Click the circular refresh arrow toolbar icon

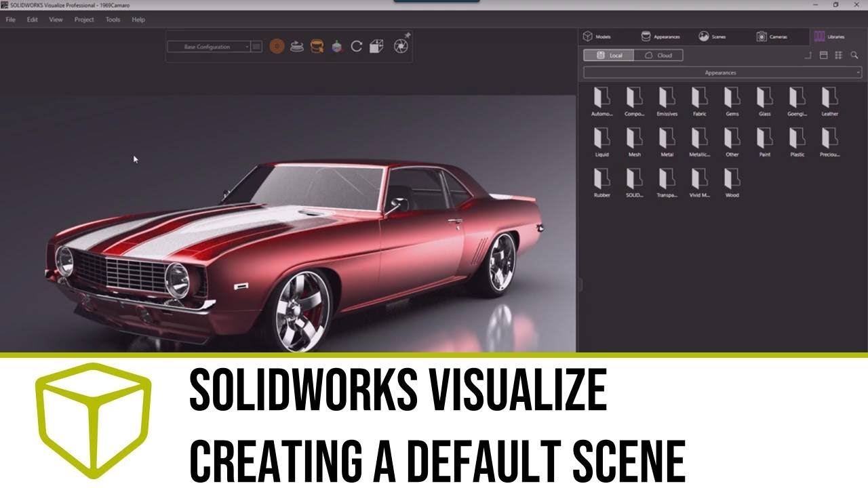coord(357,47)
